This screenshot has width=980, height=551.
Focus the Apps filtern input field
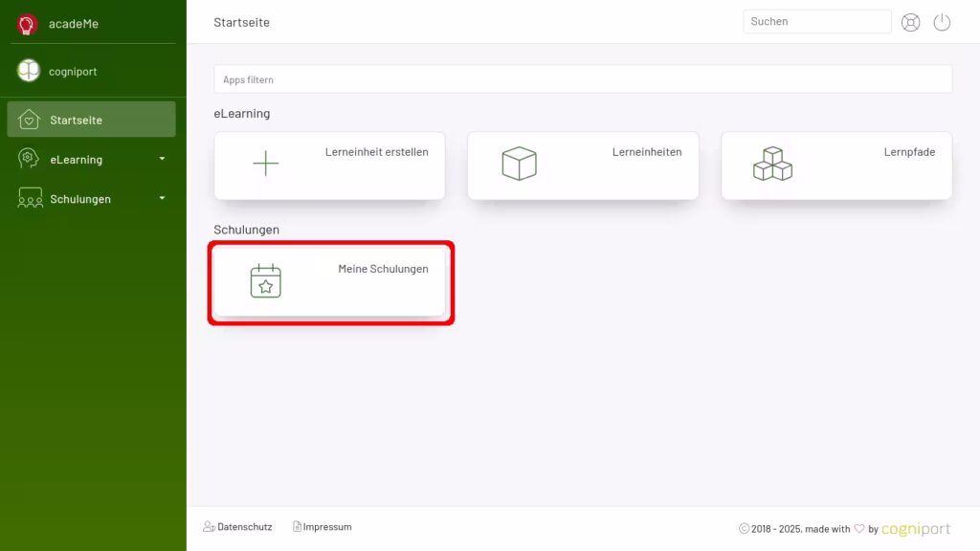pyautogui.click(x=582, y=79)
